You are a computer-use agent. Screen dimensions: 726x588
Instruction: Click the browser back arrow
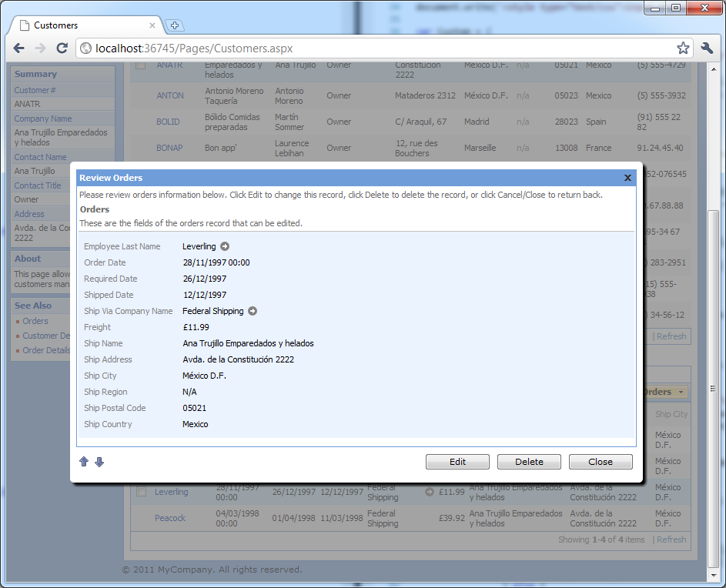19,48
